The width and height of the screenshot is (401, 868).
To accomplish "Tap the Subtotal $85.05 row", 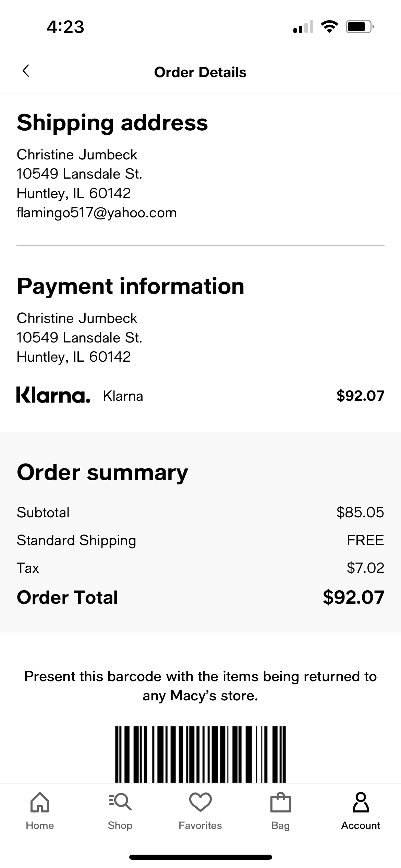I will [200, 513].
